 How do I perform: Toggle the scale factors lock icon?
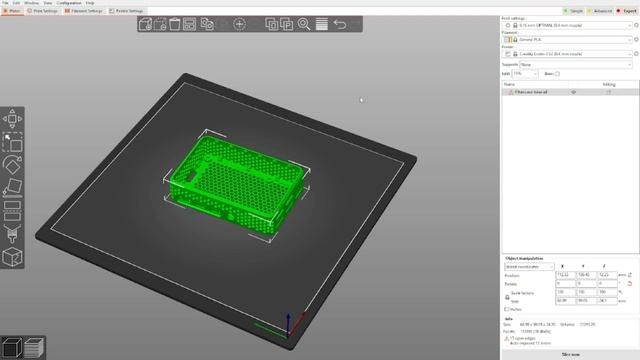507,297
